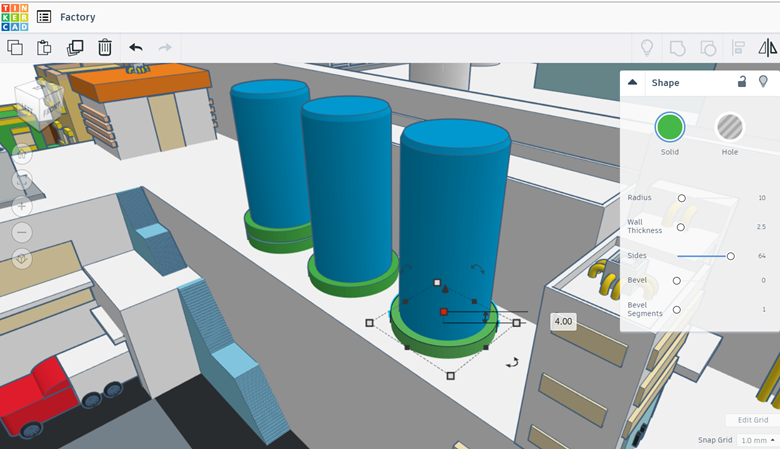Viewport: 780px width, 449px height.
Task: Click the Bevel Segments value 1
Action: coord(764,309)
